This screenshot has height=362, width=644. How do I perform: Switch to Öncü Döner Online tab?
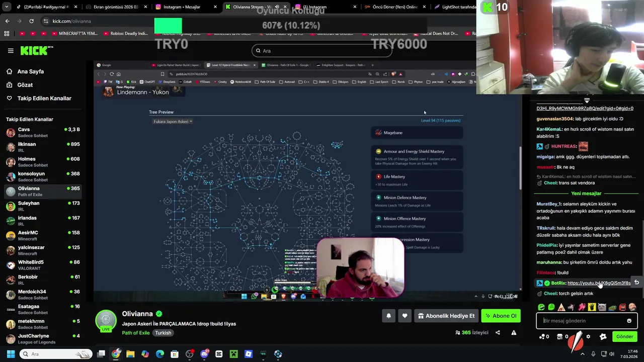[x=394, y=7]
